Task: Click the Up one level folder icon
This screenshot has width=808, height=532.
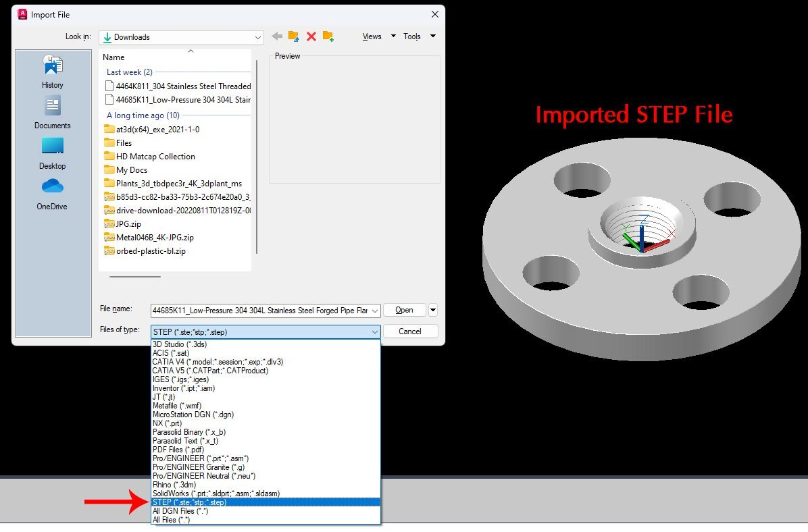Action: pos(294,36)
